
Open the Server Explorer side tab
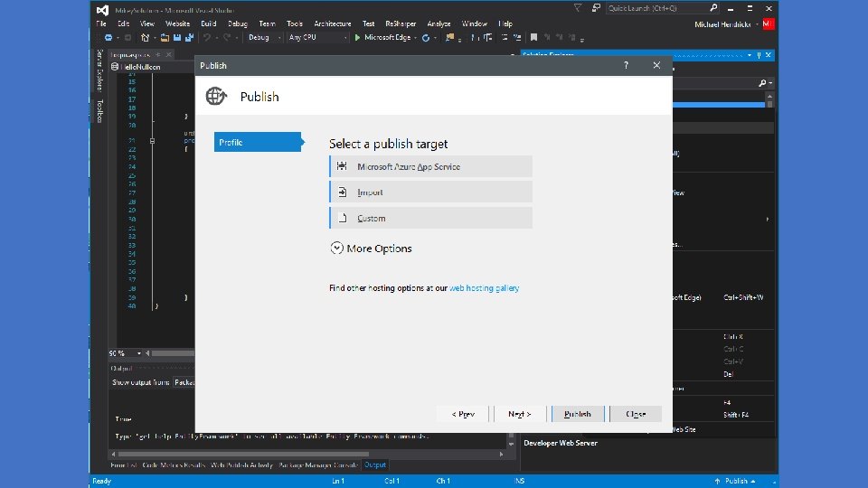(x=99, y=70)
